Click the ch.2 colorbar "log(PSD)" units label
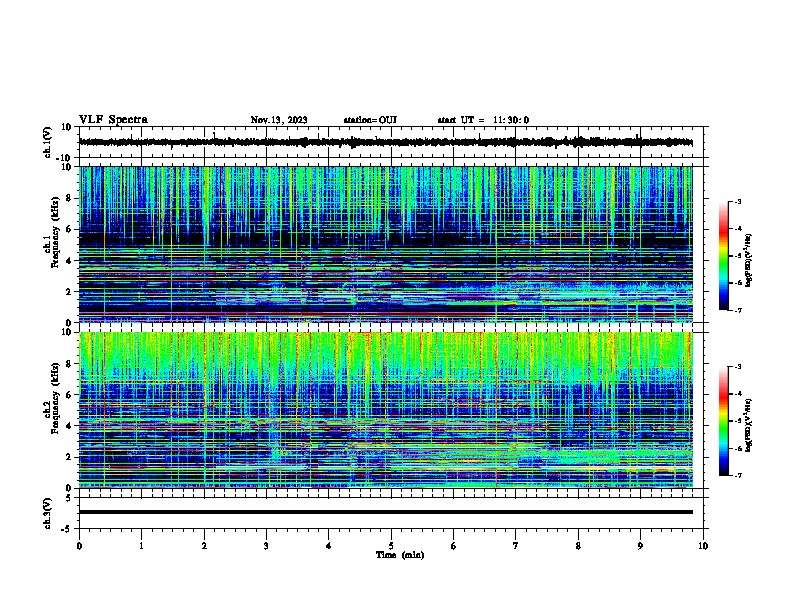Image resolution: width=792 pixels, height=612 pixels. [748, 425]
